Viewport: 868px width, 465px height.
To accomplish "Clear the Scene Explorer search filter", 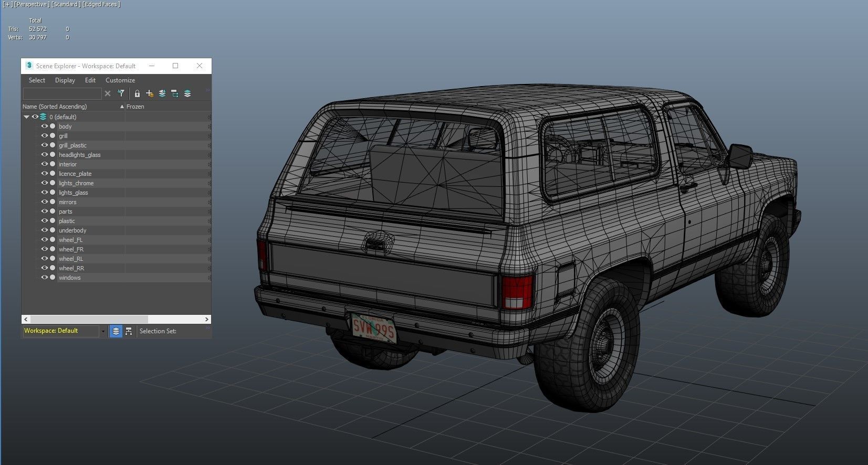I will pos(108,93).
